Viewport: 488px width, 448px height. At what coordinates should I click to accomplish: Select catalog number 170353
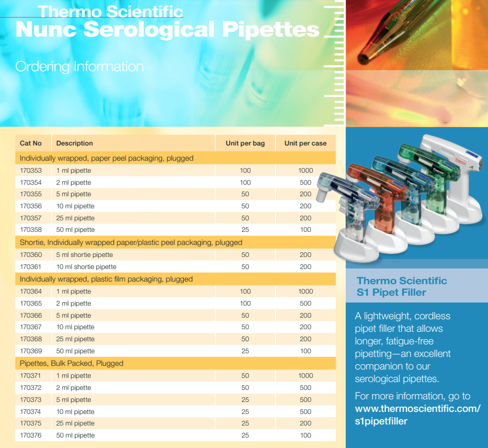point(31,171)
